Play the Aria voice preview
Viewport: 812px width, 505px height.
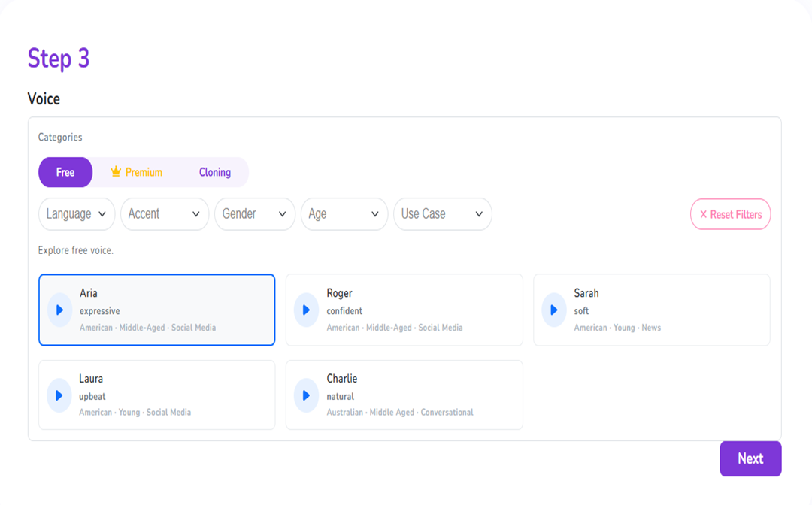pyautogui.click(x=59, y=310)
